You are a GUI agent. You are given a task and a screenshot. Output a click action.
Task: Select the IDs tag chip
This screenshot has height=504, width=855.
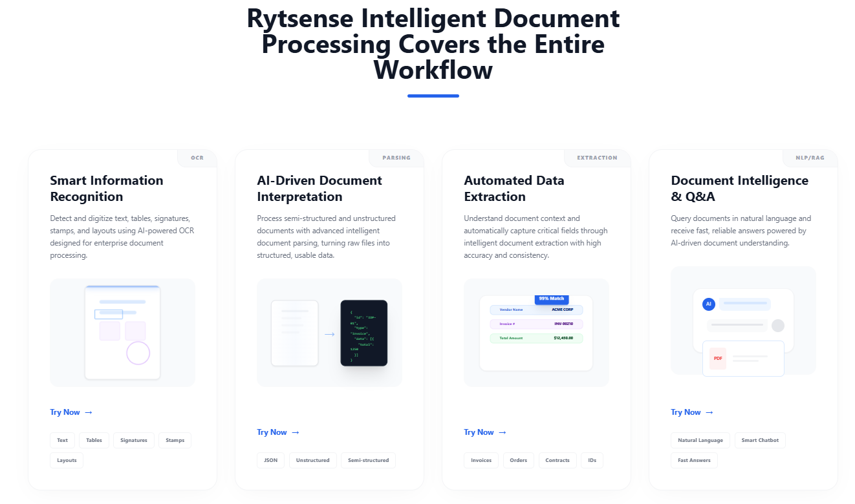tap(592, 460)
